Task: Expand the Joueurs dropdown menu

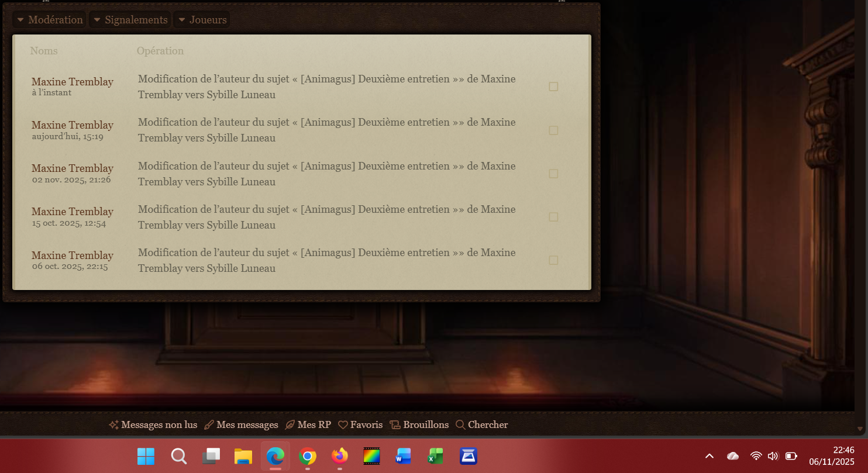Action: 201,20
